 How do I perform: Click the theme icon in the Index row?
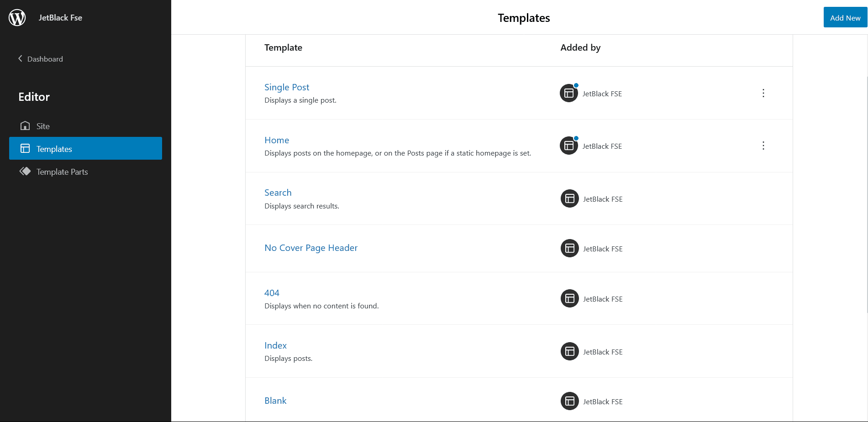click(x=569, y=351)
